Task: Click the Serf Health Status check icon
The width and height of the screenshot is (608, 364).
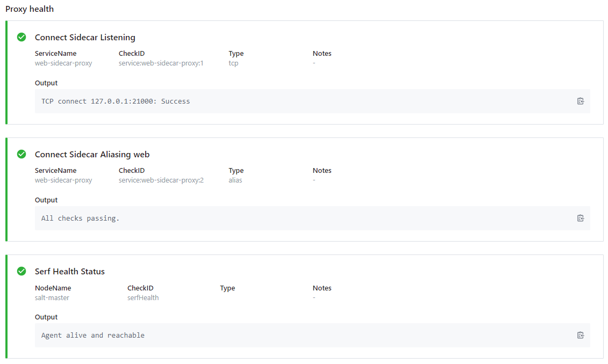Action: pos(22,271)
